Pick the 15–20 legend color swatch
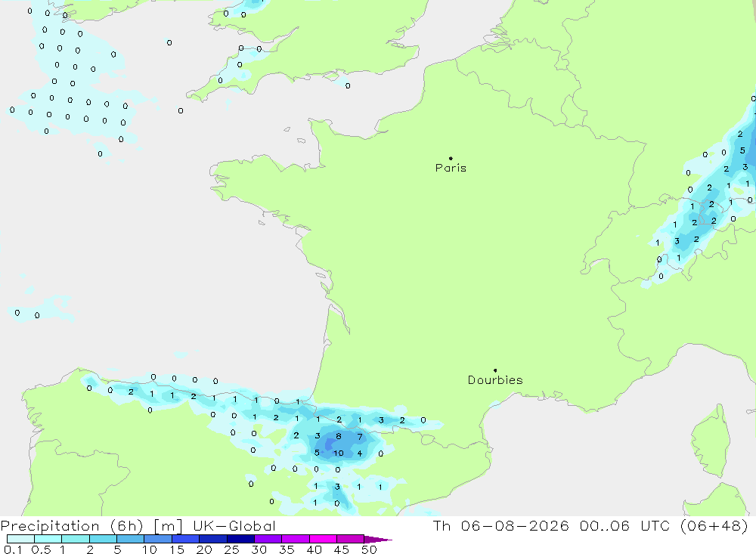This screenshot has width=756, height=554. (186, 539)
